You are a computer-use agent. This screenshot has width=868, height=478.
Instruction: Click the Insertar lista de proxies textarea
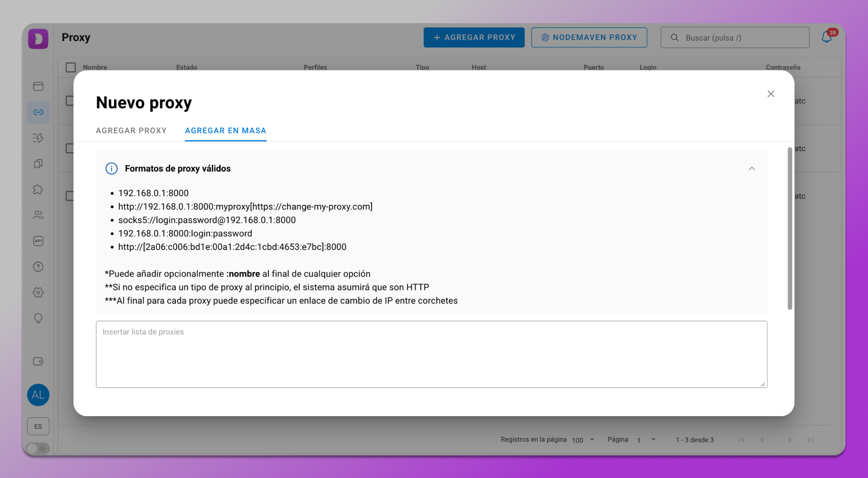(431, 354)
